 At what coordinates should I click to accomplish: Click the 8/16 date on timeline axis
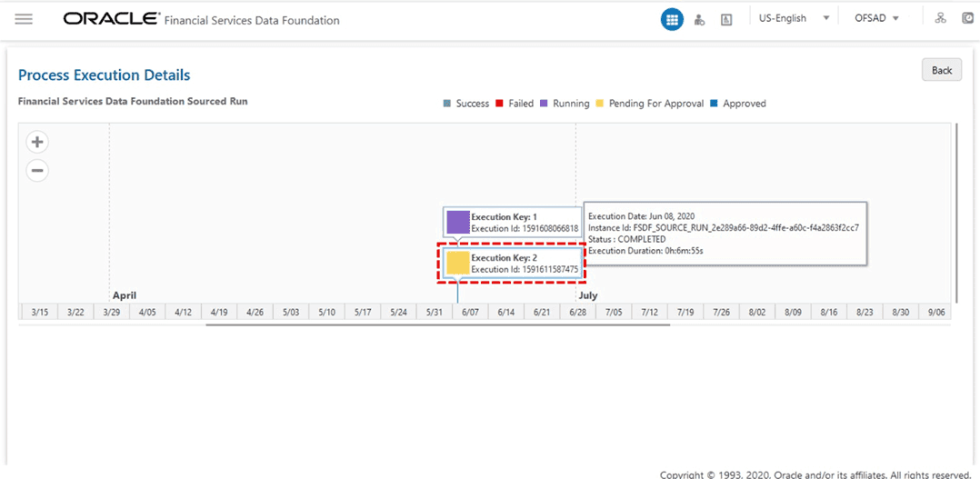coord(829,312)
